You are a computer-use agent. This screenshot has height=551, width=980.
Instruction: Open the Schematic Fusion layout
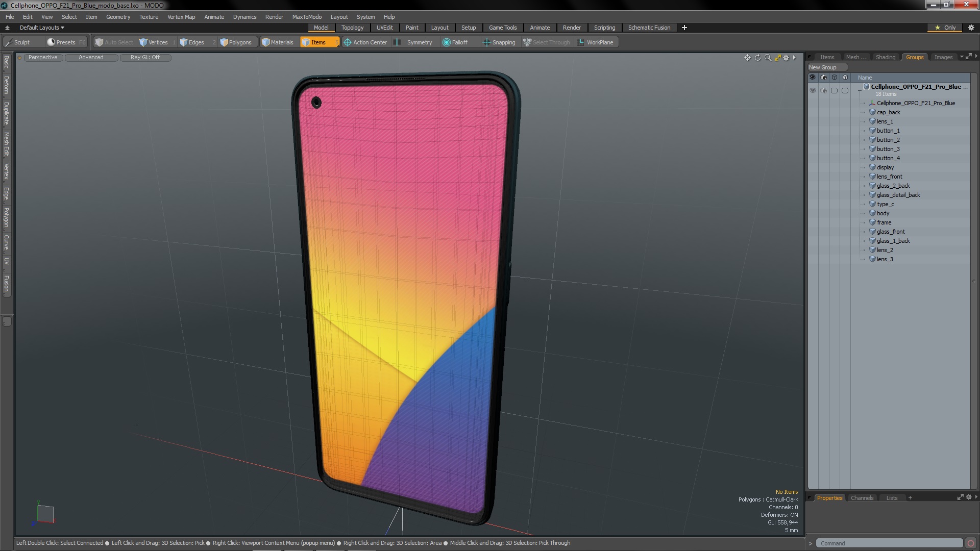point(649,28)
